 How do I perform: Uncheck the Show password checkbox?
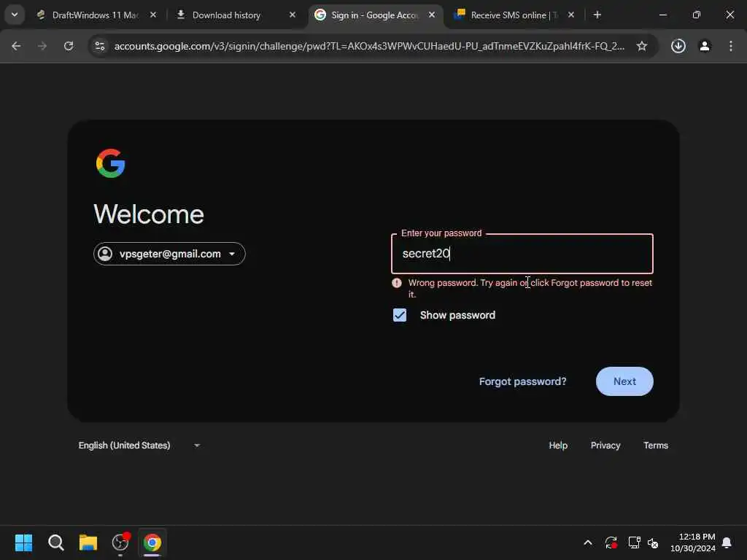pyautogui.click(x=400, y=315)
